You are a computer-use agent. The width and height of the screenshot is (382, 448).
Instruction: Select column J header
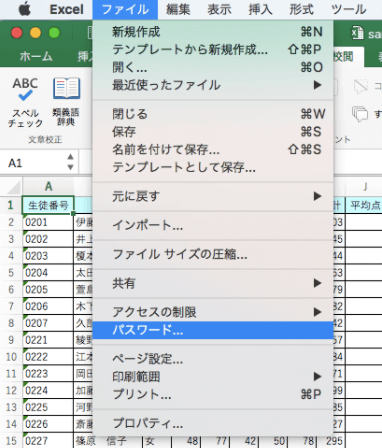[x=365, y=186]
